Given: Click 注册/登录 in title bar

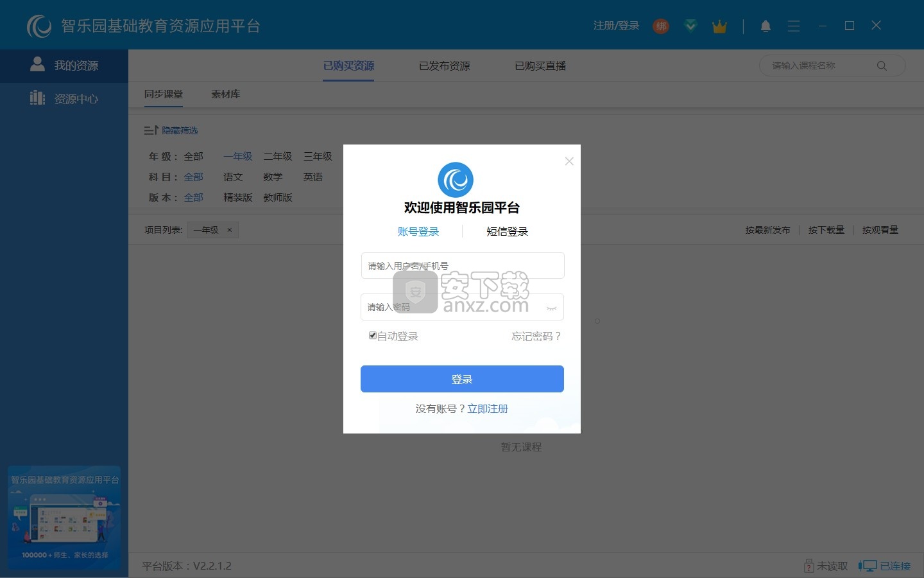Looking at the screenshot, I should pyautogui.click(x=616, y=26).
